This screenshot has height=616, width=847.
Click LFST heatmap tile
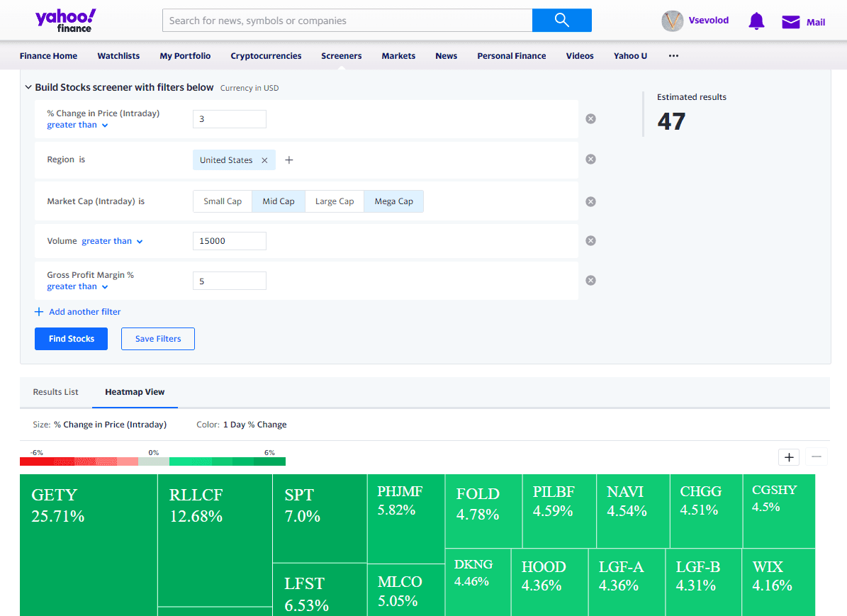tap(320, 590)
